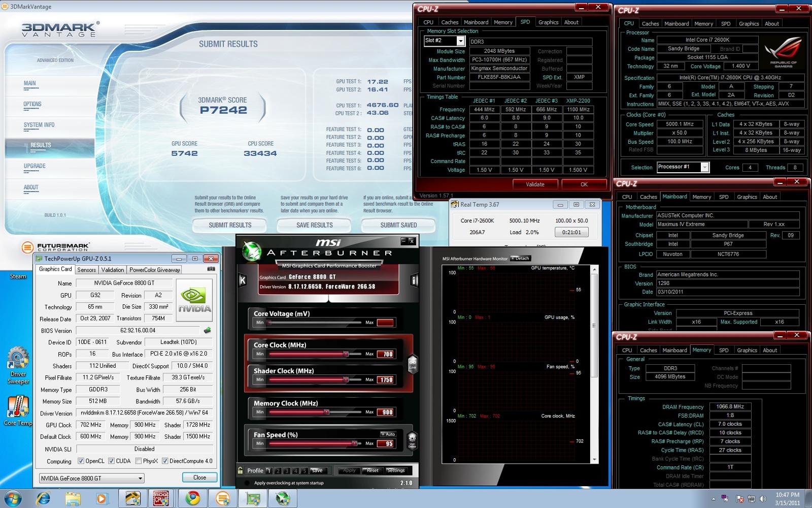Select SYSTEM INFO in 3DMark sidebar
This screenshot has height=508, width=812.
[x=39, y=125]
